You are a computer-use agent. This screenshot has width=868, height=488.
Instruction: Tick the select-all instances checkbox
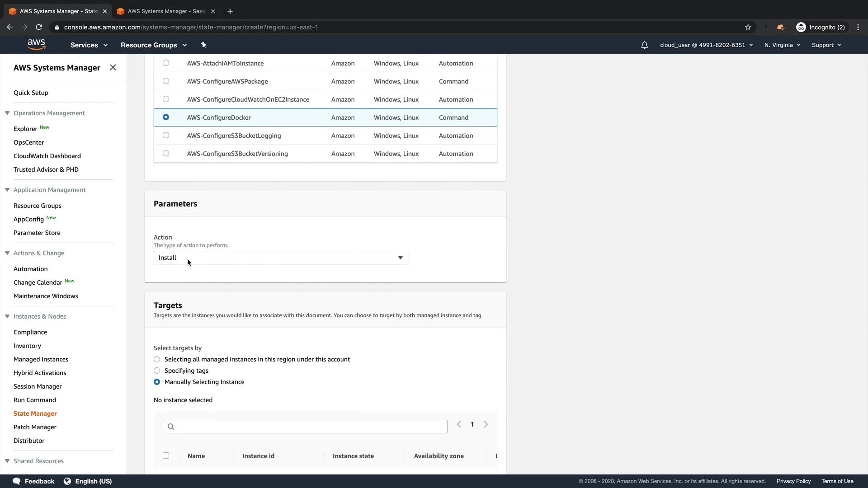166,455
